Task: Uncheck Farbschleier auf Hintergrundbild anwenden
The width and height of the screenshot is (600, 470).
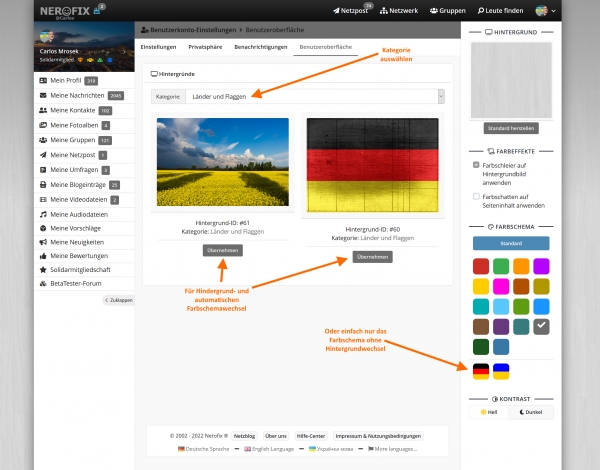Action: tap(476, 164)
